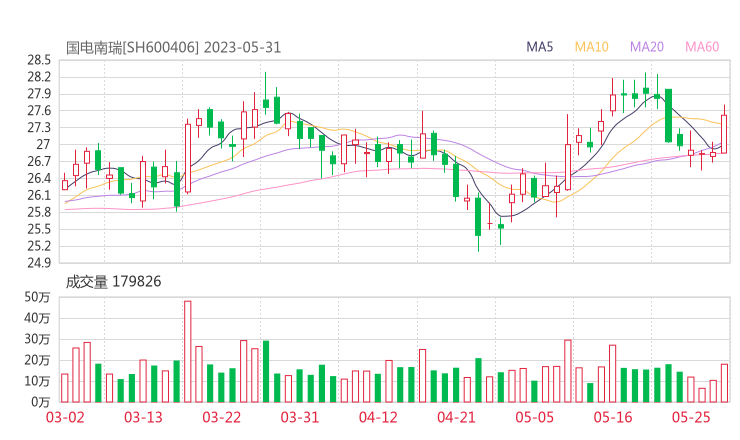This screenshot has height=440, width=740.
Task: Click the MA60 legend label
Action: pos(702,47)
